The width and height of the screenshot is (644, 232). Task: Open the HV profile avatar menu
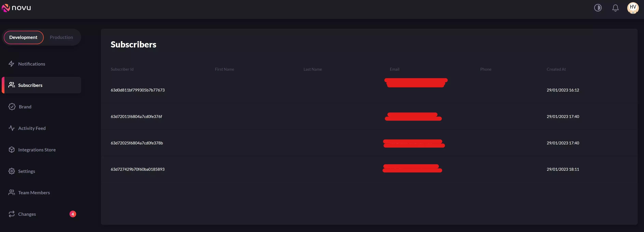point(633,8)
